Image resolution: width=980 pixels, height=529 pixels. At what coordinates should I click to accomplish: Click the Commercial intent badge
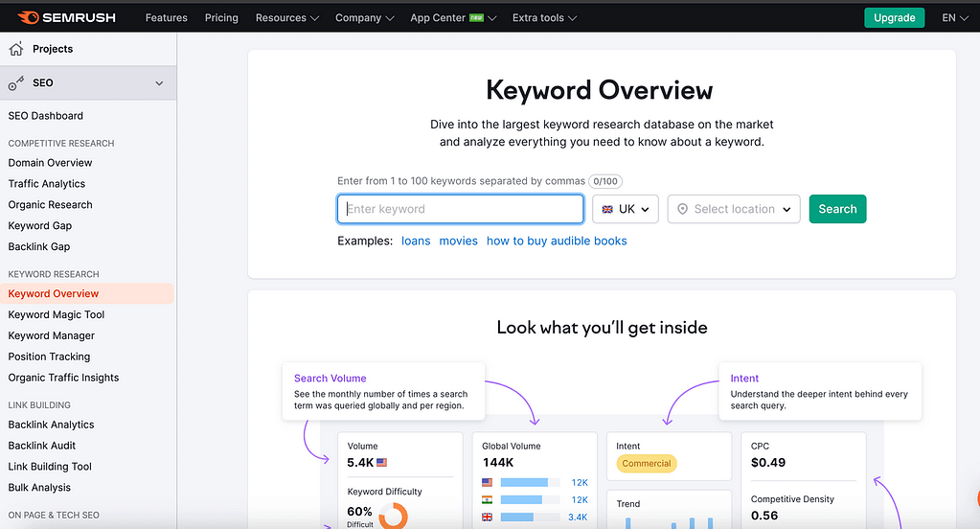647,463
